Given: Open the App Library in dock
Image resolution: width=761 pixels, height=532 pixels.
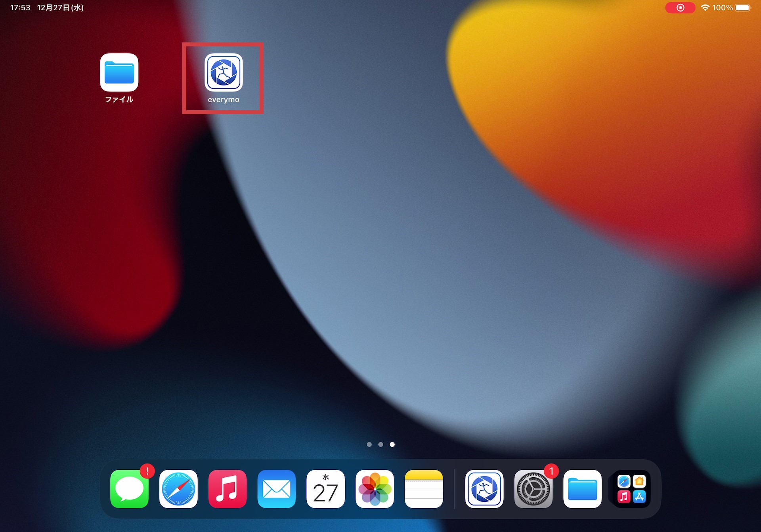Looking at the screenshot, I should click(x=631, y=489).
